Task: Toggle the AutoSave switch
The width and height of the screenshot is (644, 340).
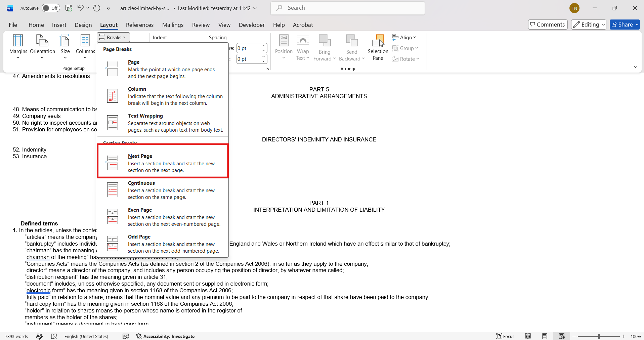Action: pyautogui.click(x=51, y=8)
